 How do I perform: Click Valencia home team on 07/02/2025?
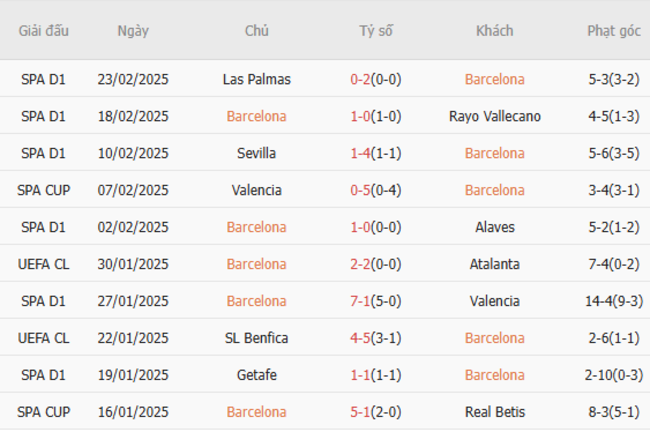257,190
